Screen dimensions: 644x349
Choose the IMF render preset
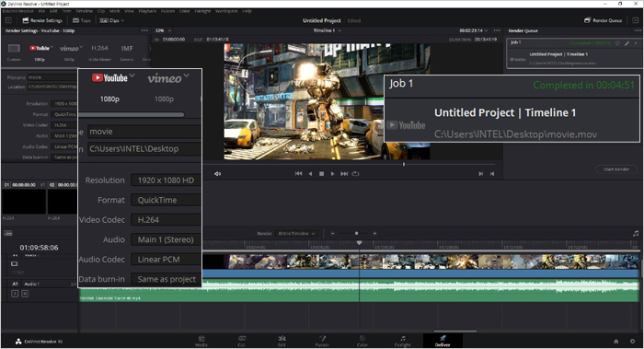(127, 52)
